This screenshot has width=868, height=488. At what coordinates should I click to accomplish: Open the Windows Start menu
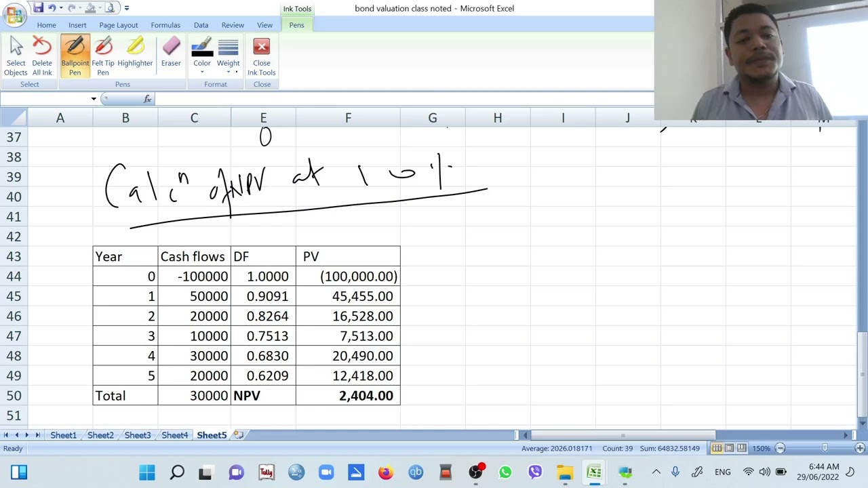pyautogui.click(x=147, y=472)
